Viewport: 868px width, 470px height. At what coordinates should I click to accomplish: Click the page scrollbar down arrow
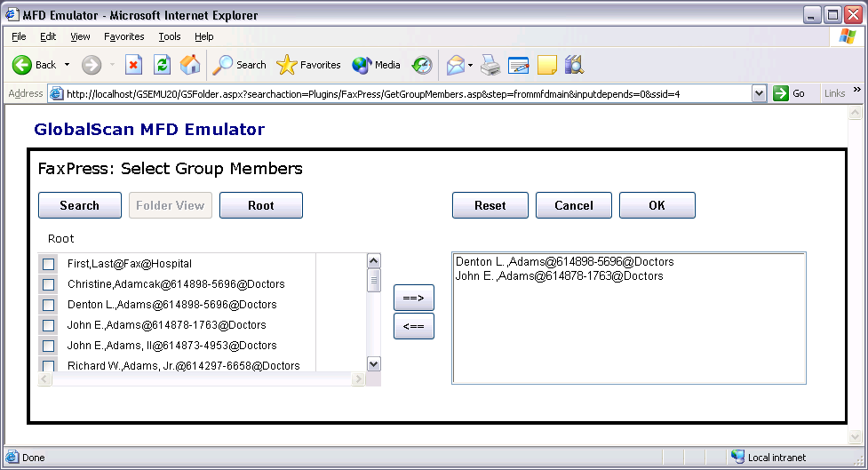point(855,437)
